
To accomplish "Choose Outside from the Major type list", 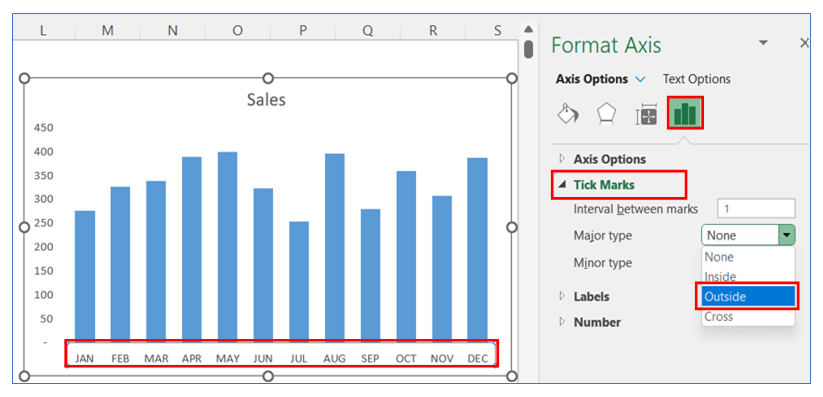I will [x=747, y=297].
